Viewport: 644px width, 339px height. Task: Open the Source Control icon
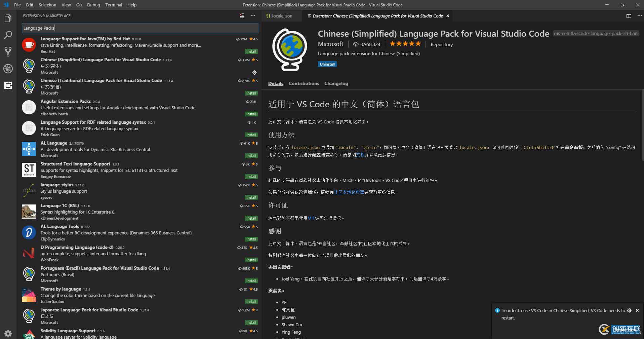[8, 52]
